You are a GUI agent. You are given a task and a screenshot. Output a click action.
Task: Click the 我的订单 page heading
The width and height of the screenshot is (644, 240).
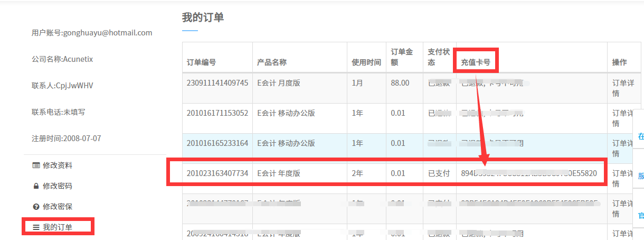203,17
